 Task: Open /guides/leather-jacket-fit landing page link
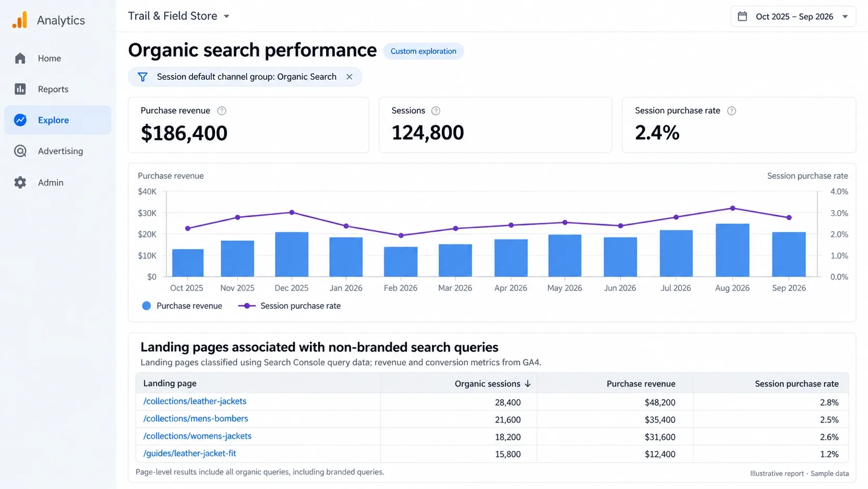(x=189, y=453)
